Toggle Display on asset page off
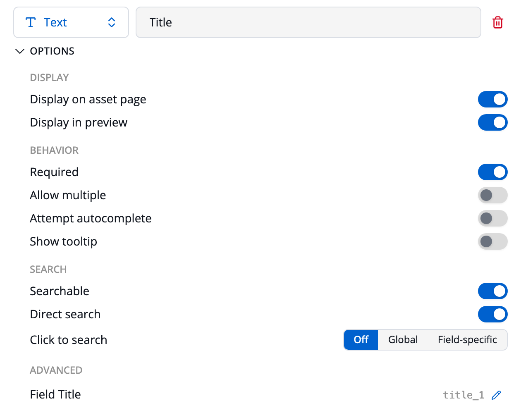Viewport: 521px width, 420px height. (x=492, y=99)
